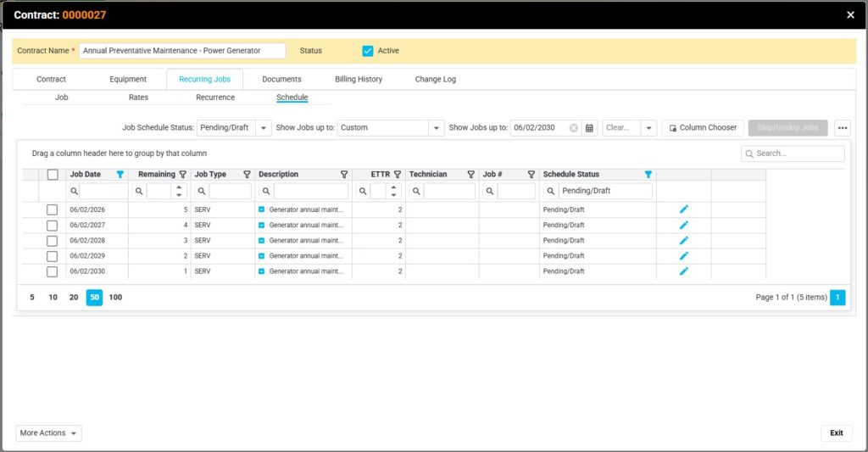The width and height of the screenshot is (868, 452).
Task: Toggle the Active status checkbox
Action: 368,51
